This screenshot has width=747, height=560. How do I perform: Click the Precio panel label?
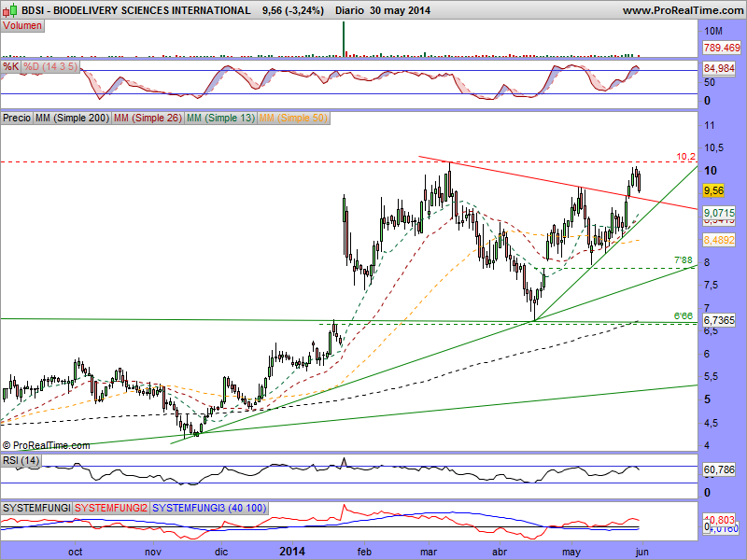click(x=17, y=119)
